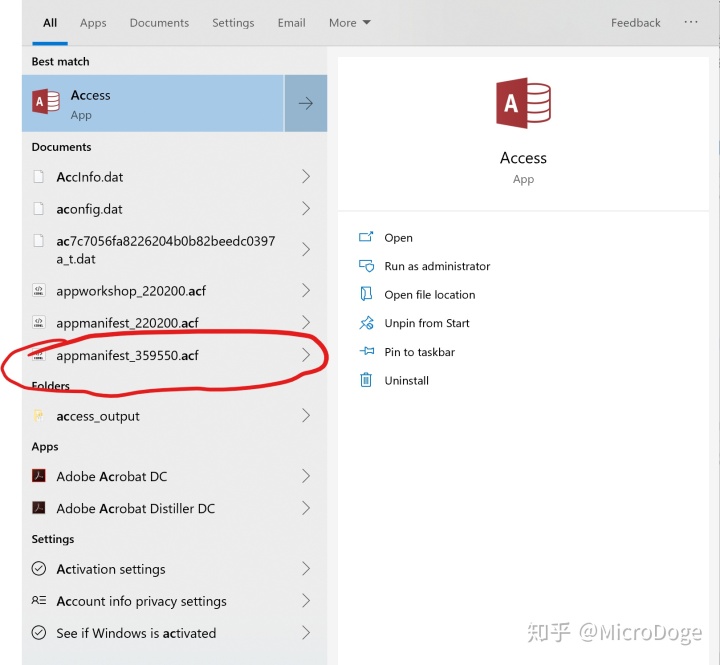
Task: Click Open for the Access app
Action: tap(398, 237)
